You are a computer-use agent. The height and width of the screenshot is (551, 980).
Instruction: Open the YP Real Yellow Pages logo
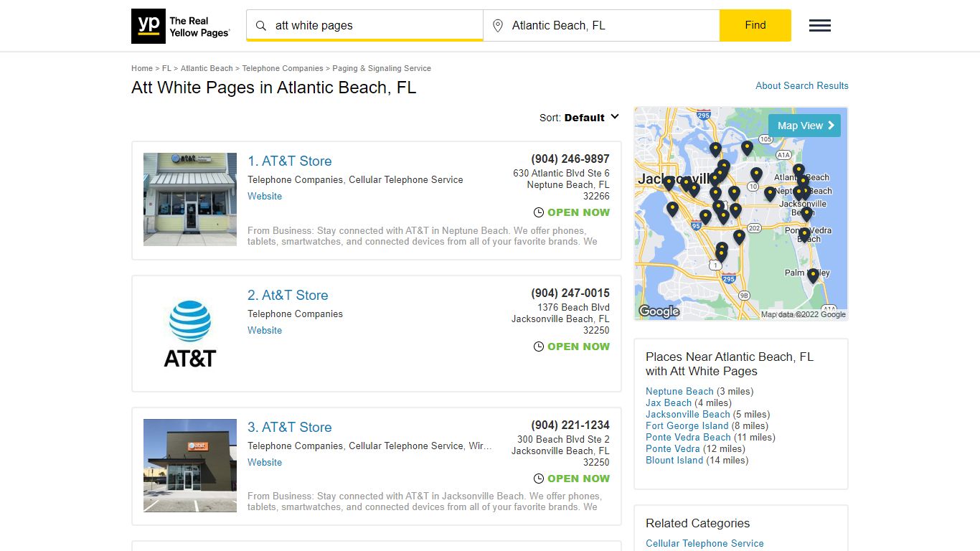click(x=181, y=26)
